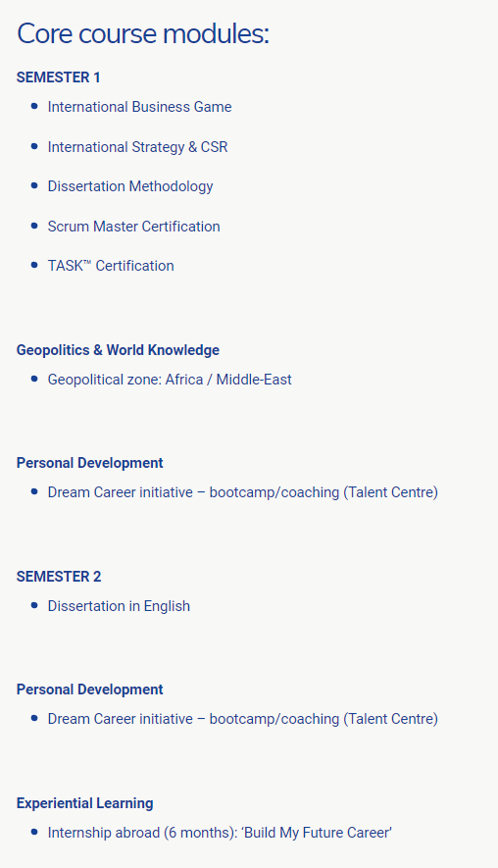Click Personal Development heading under Semester 2
Viewport: 498px width, 868px height.
(x=89, y=689)
